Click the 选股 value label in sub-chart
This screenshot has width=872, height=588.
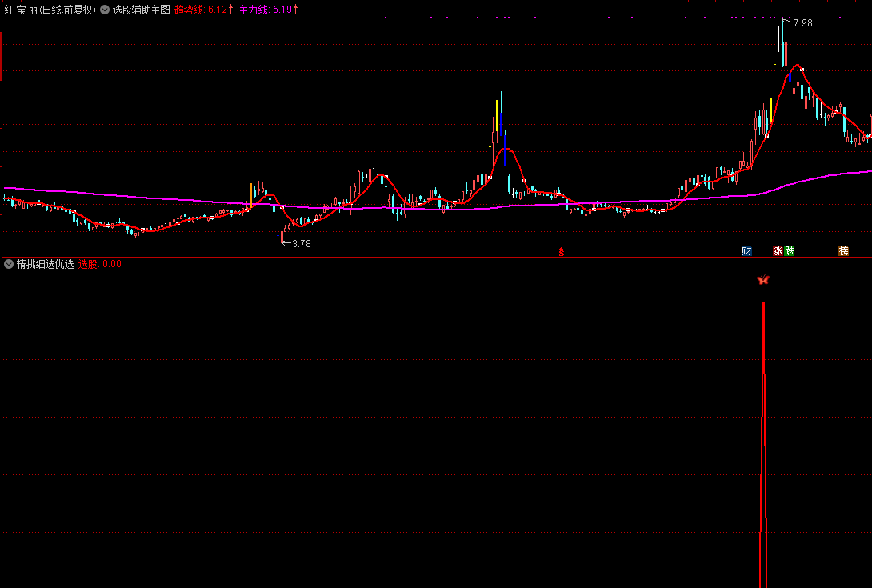pos(100,264)
